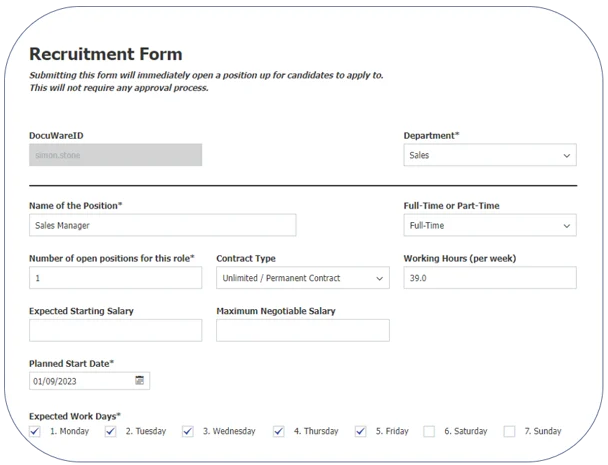Open the Contract Type dropdown

tap(302, 278)
